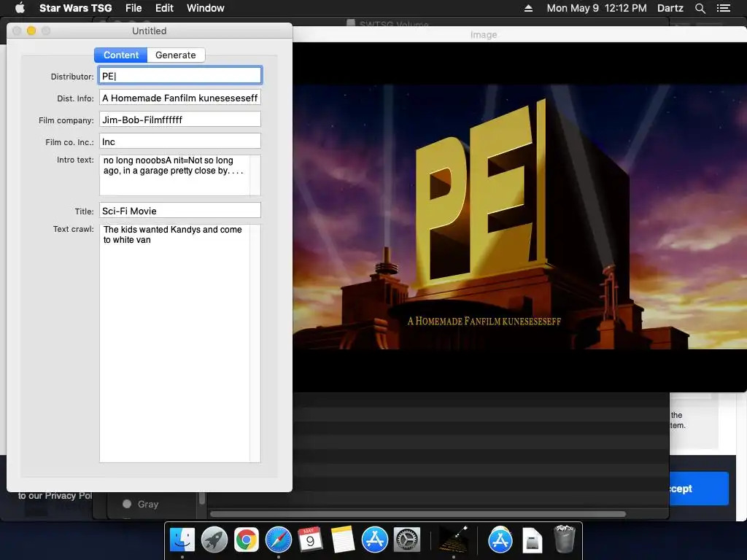Open the Edit menu
This screenshot has height=560, width=747.
[164, 8]
